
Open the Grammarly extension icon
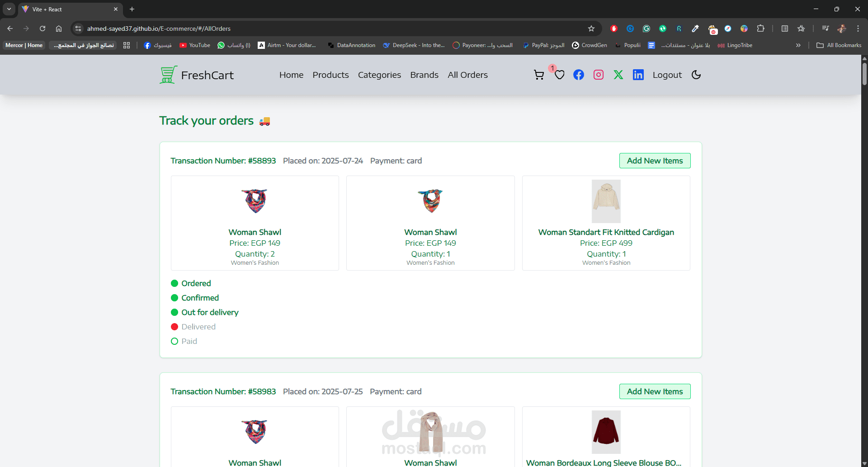(646, 29)
